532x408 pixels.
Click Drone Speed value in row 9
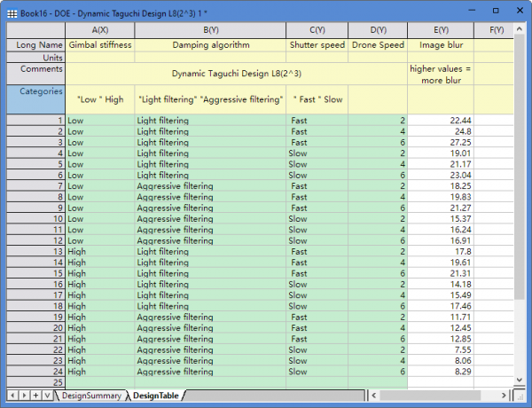coord(378,208)
